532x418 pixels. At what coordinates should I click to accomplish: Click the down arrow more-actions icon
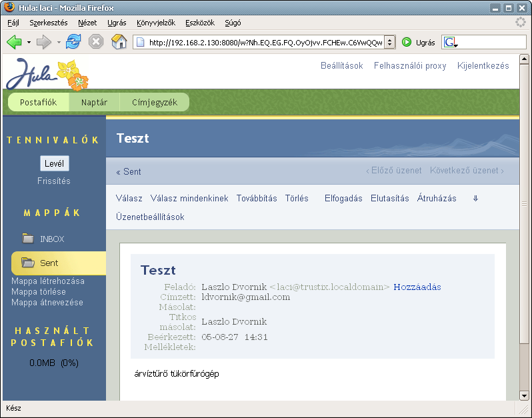475,199
